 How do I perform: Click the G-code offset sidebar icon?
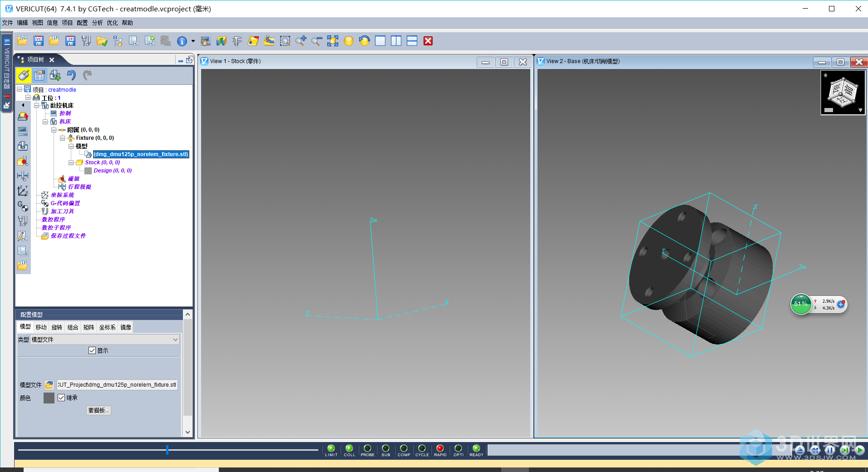(23, 206)
